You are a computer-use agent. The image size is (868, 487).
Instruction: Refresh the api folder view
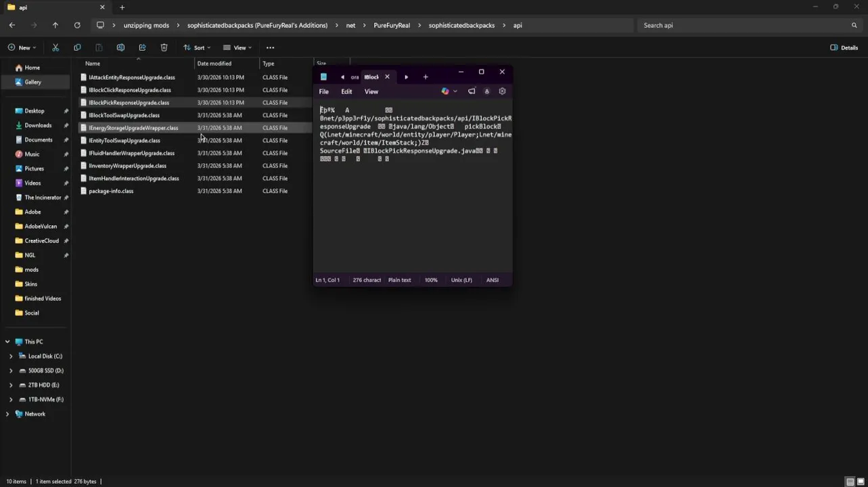[77, 25]
